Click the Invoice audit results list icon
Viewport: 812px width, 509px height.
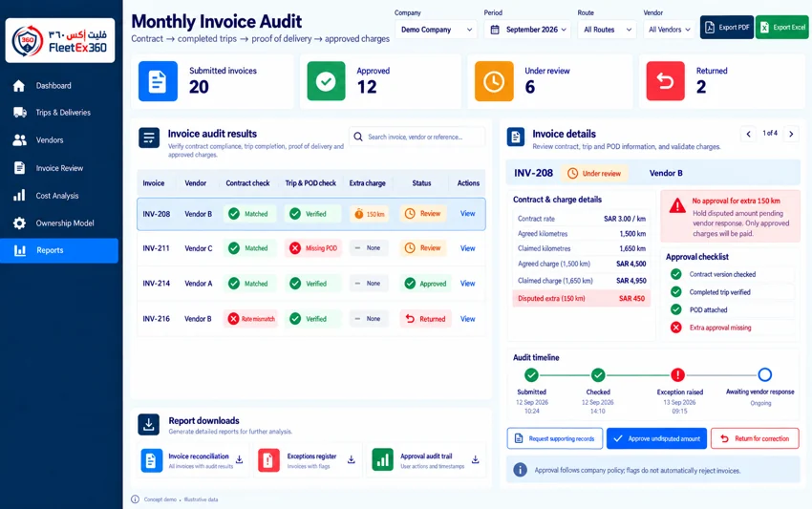click(x=149, y=138)
